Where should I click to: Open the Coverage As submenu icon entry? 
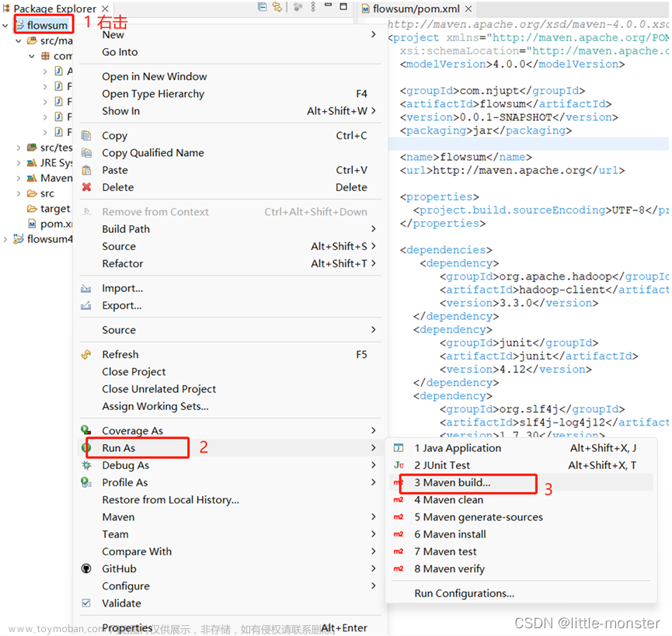tap(86, 430)
